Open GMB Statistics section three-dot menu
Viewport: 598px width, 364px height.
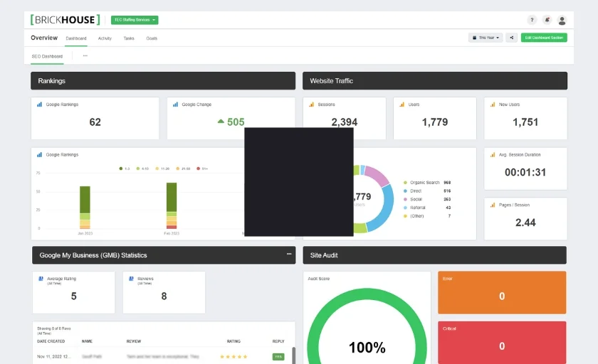point(289,254)
